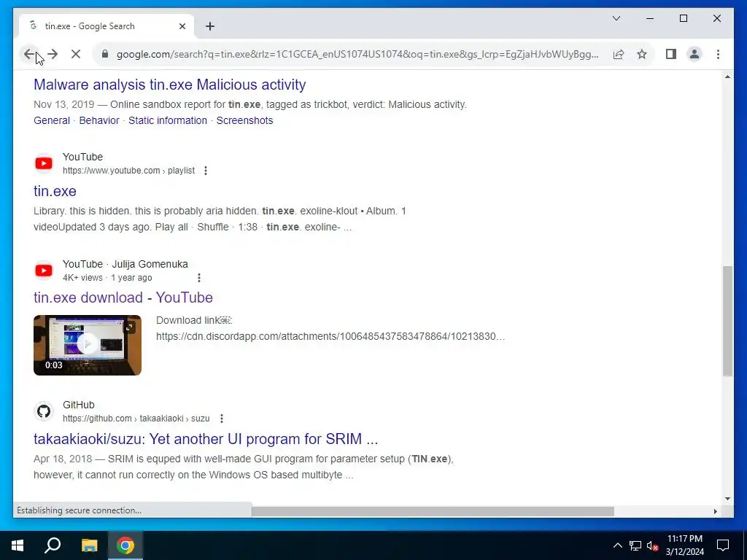
Task: Click the scroll up arrow of vertical scrollbar
Action: 727,77
